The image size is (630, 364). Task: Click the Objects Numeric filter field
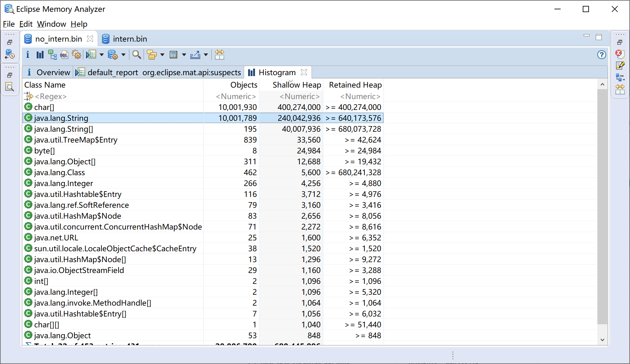[231, 96]
